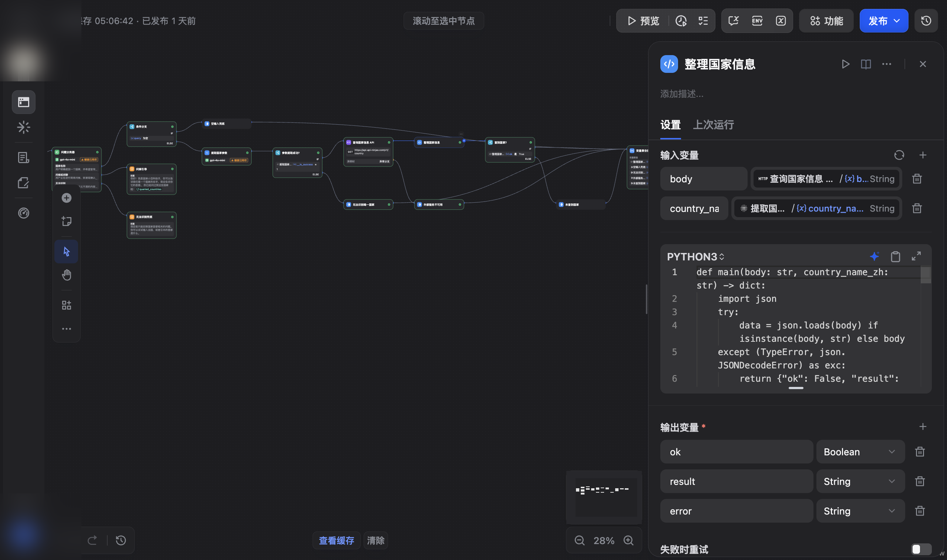Sync input variables with refresh icon

(899, 155)
